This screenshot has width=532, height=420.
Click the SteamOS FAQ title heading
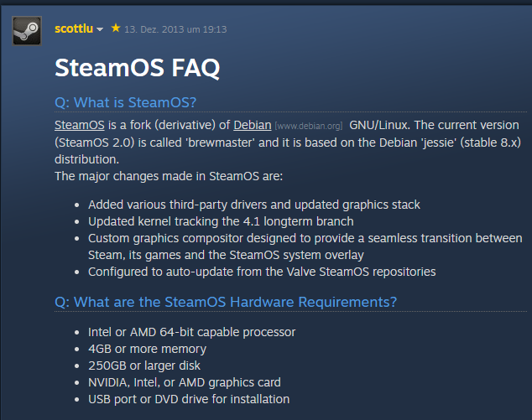[137, 67]
